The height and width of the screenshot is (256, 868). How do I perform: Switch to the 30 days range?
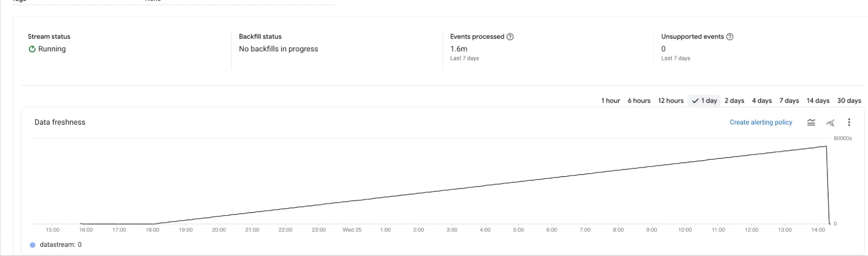coord(849,100)
